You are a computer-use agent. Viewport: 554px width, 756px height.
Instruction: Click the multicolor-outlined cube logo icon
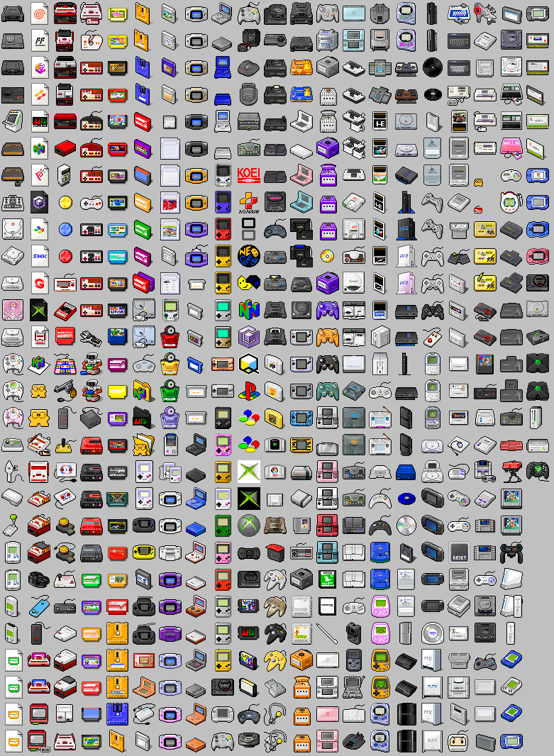click(248, 364)
